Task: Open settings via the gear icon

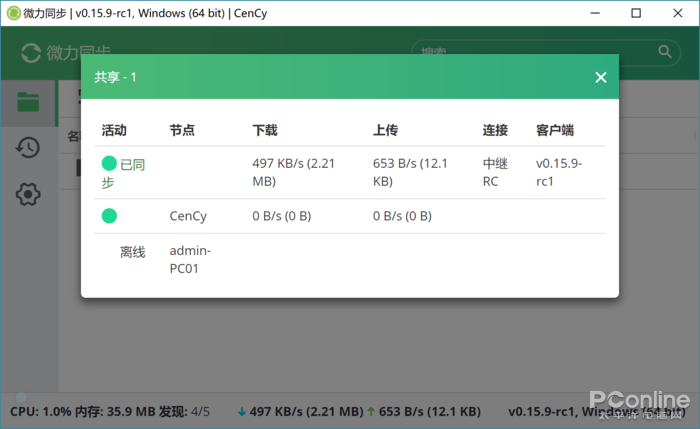Action: [28, 194]
